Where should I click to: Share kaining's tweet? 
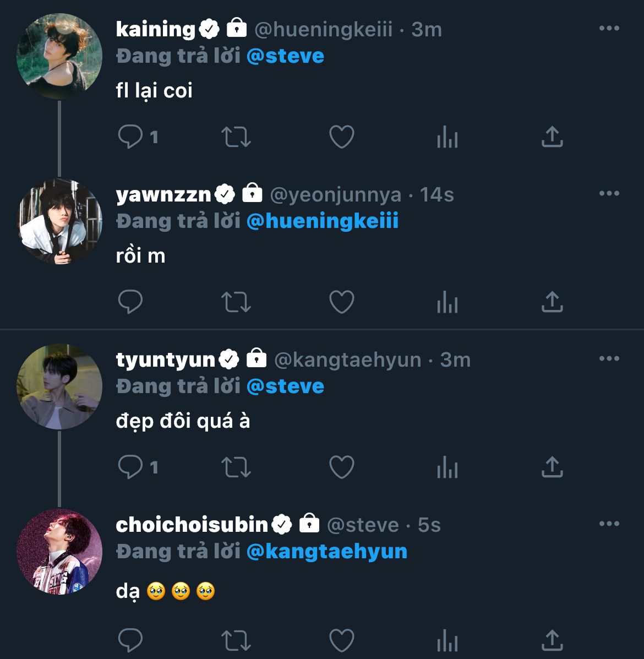[x=552, y=137]
